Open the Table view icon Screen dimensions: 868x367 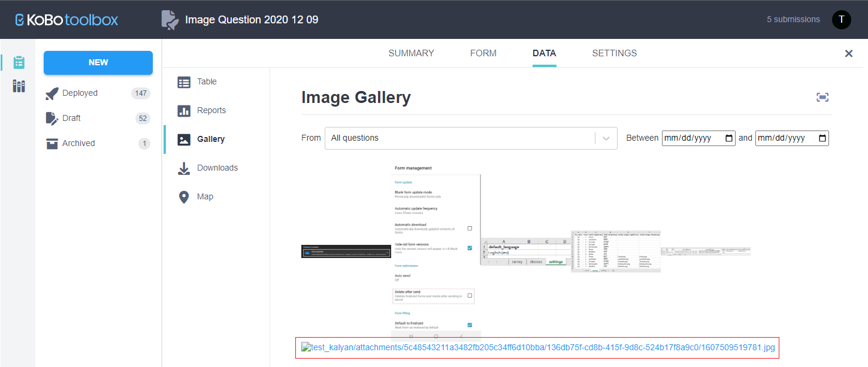(184, 81)
